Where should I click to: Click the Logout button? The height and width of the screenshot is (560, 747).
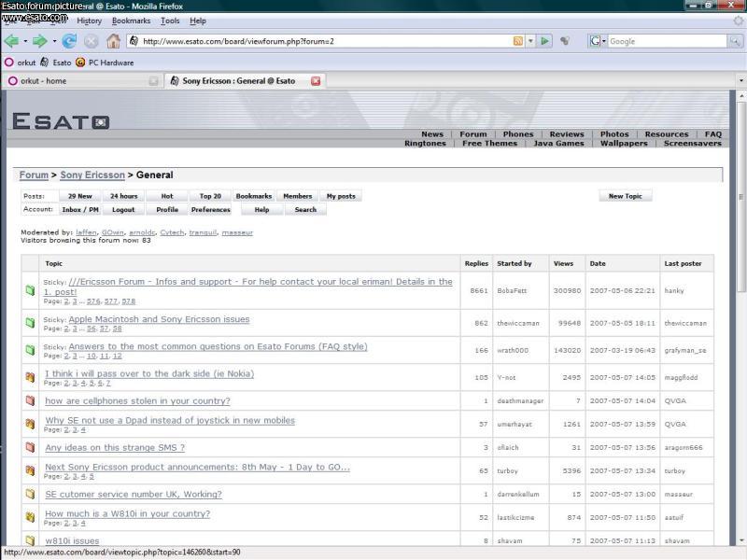[123, 209]
